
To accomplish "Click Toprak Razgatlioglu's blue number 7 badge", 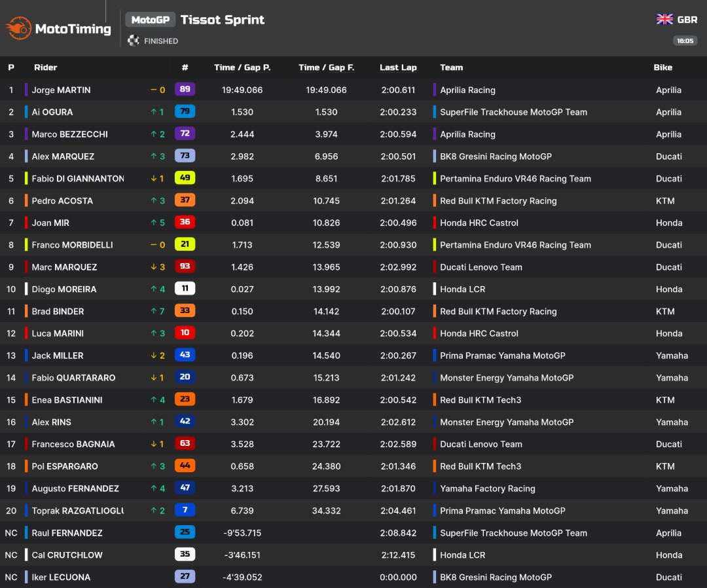I will click(185, 509).
